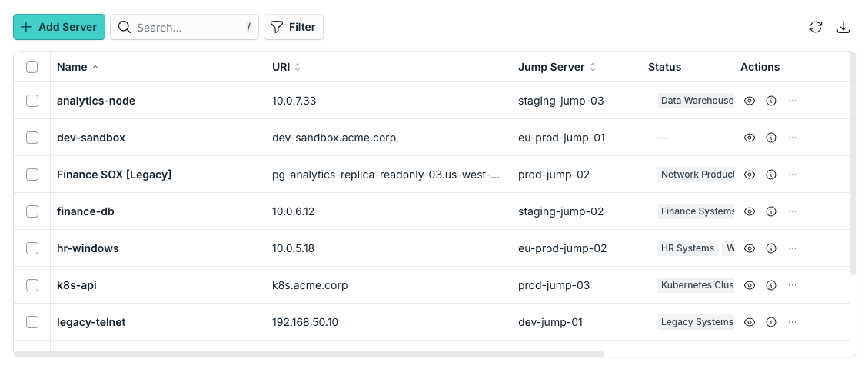Viewport: 868px width, 369px height.
Task: Open the Filter button
Action: tap(294, 27)
